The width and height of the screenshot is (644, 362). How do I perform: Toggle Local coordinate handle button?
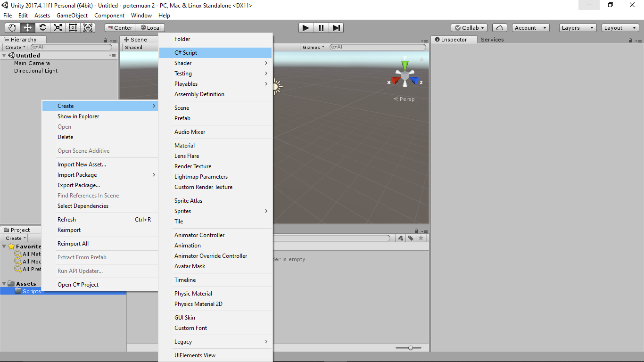point(150,28)
